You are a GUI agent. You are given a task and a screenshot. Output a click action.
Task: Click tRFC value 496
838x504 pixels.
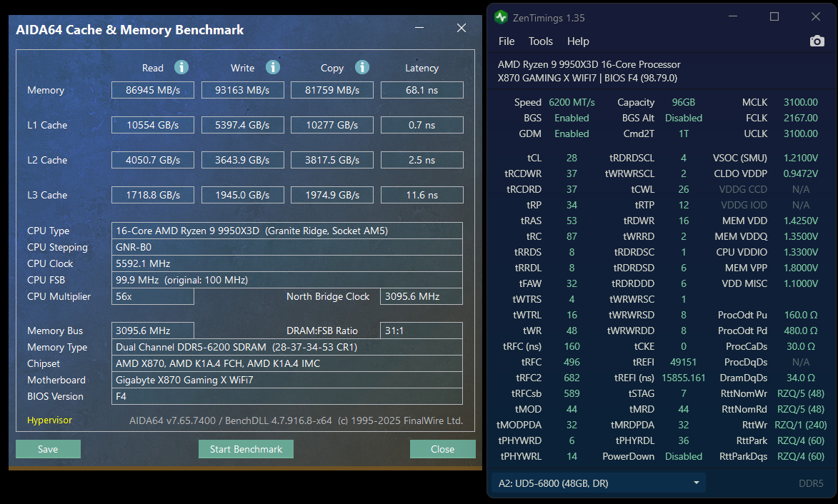(x=572, y=362)
